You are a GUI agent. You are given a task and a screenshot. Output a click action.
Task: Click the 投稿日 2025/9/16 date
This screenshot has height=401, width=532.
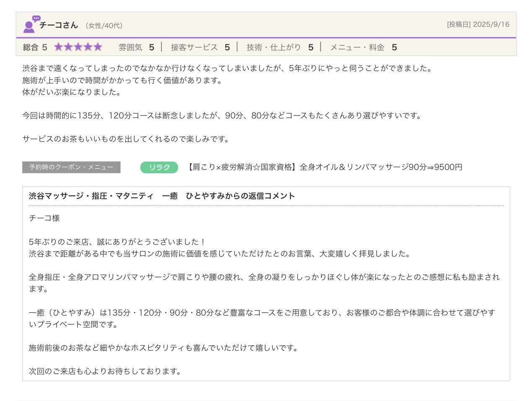pos(478,24)
